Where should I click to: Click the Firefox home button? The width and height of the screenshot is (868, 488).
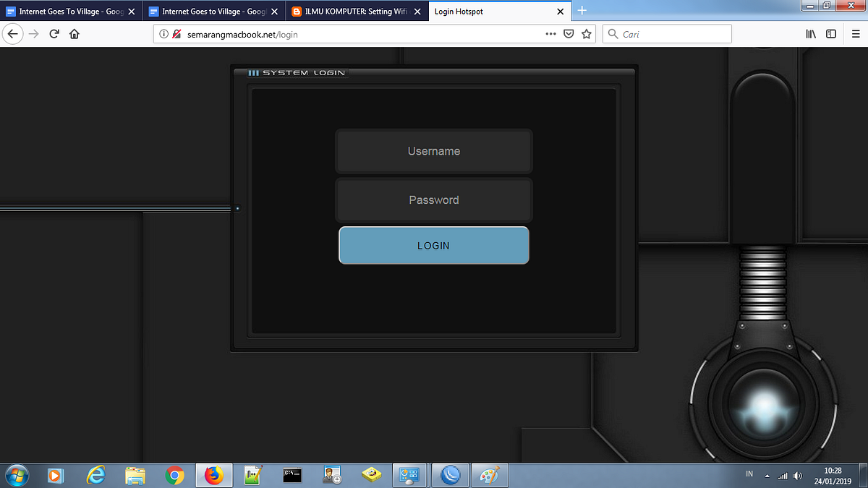coord(74,33)
